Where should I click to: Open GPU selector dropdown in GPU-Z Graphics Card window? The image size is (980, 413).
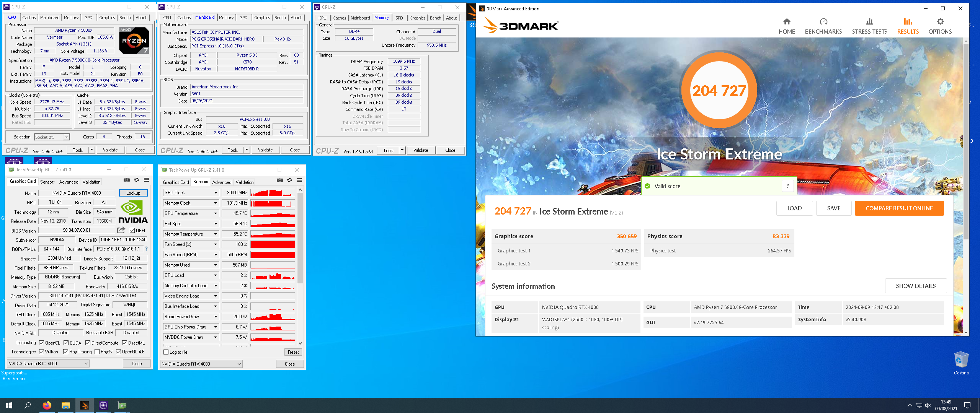48,364
